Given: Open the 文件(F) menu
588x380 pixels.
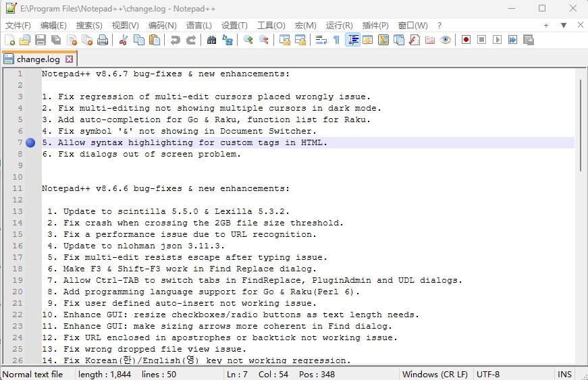Looking at the screenshot, I should click(x=18, y=26).
